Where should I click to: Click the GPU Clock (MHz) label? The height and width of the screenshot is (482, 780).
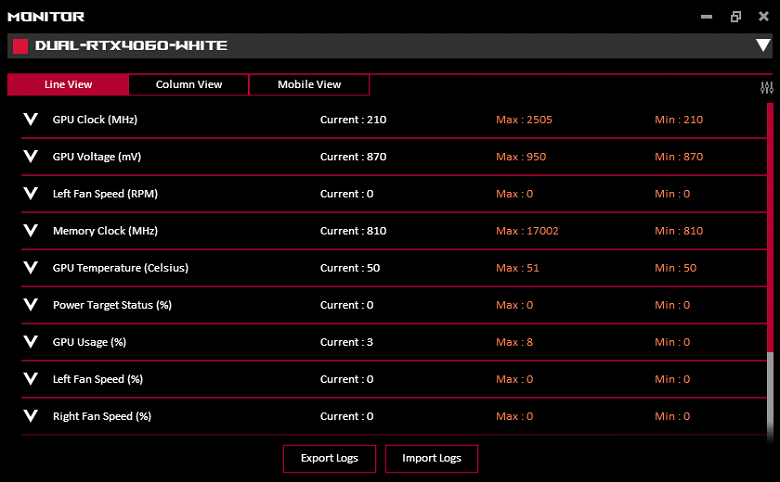[95, 120]
